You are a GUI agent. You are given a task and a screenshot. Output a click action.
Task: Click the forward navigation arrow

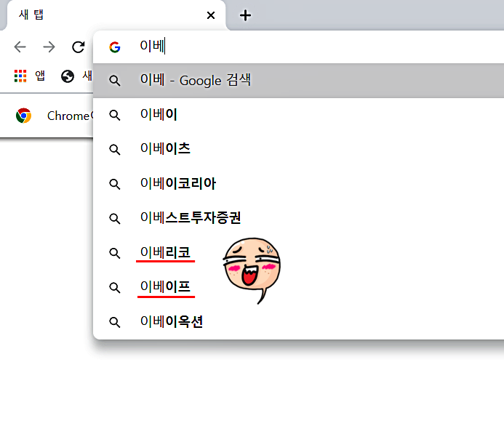49,47
